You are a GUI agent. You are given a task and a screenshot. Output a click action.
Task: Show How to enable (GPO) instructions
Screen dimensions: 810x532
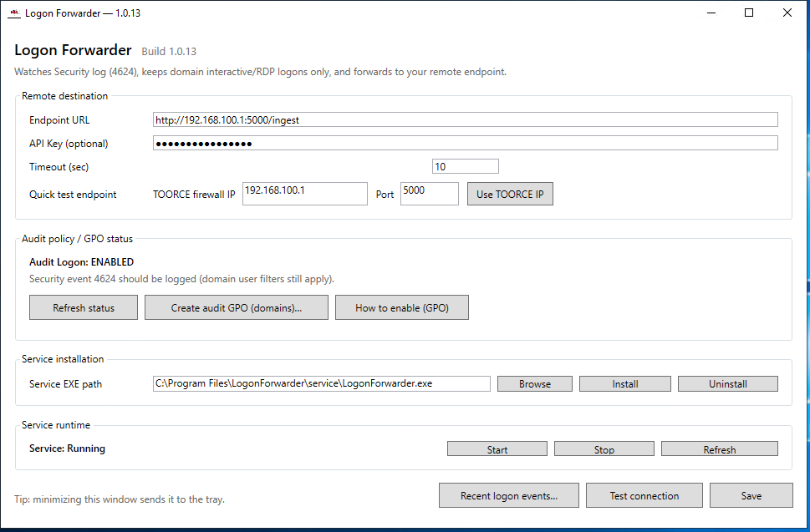click(402, 307)
